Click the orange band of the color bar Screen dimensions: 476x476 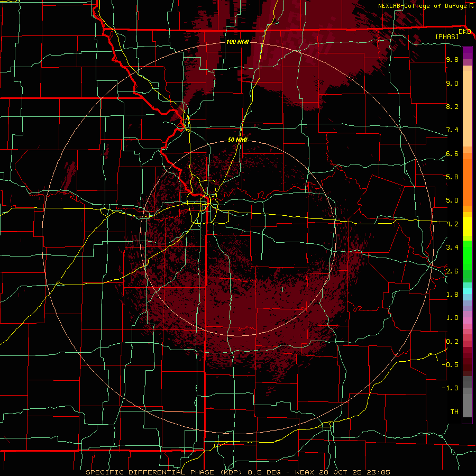click(x=467, y=181)
